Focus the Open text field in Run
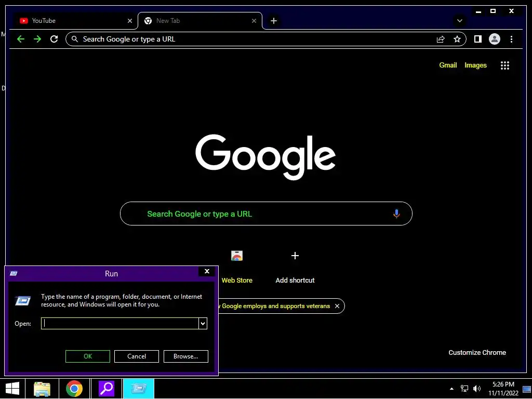Screen dimensions: 532x399 (x=120, y=324)
